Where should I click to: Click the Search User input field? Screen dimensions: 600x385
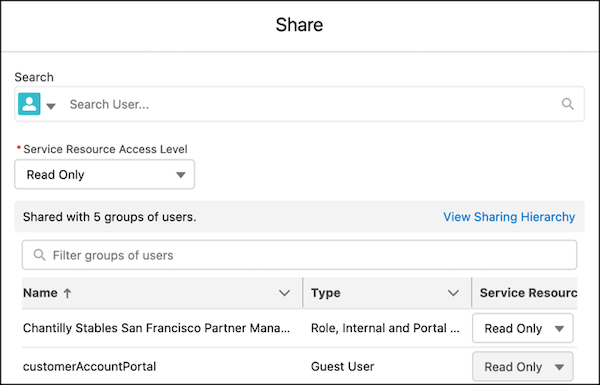coord(299,104)
